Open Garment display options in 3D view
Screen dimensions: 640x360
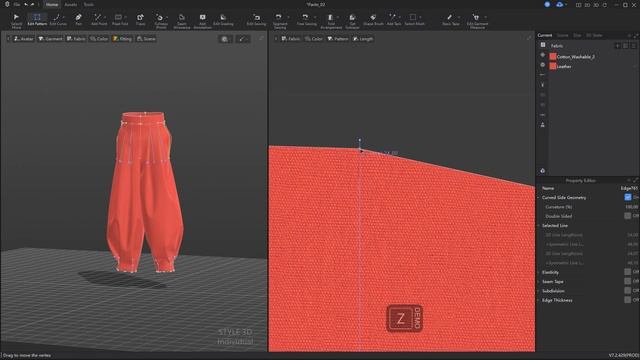50,39
